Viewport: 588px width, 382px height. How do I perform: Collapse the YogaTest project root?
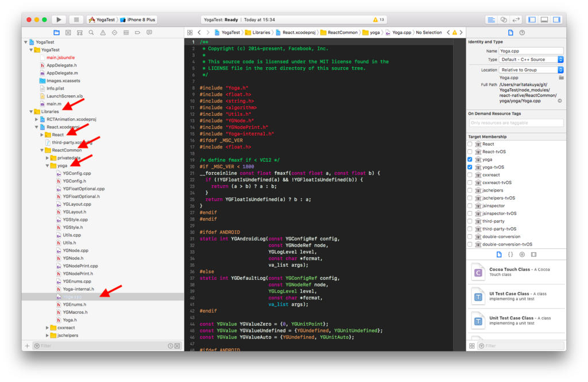[26, 42]
